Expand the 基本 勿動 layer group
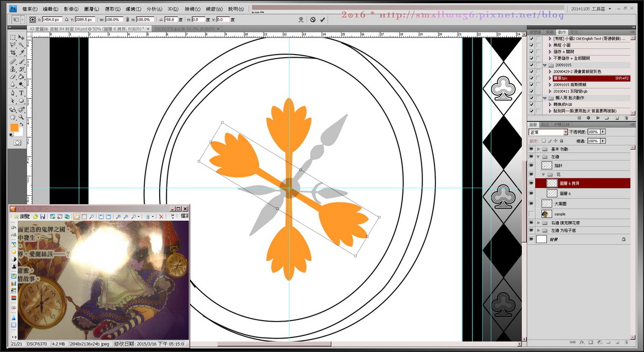This screenshot has width=644, height=352. [x=539, y=149]
